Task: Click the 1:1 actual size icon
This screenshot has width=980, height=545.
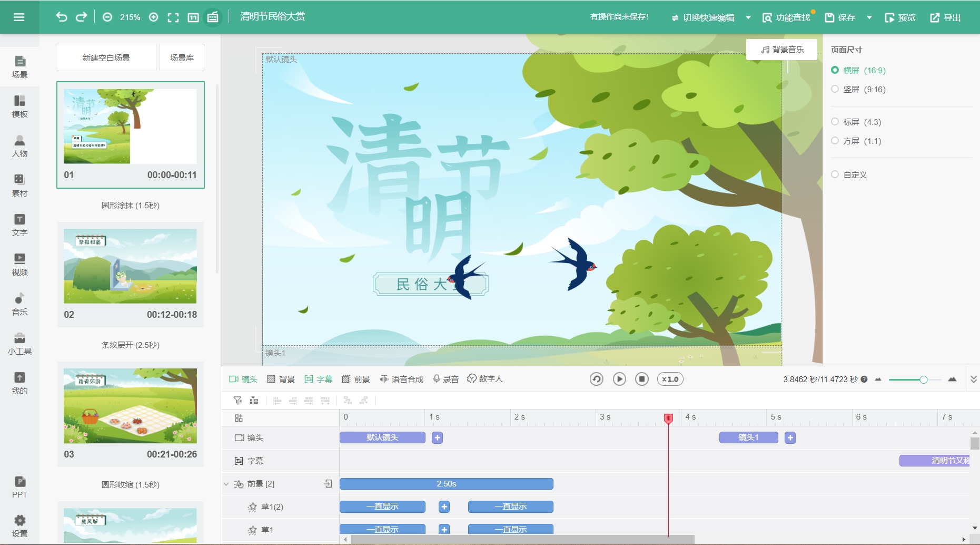Action: point(193,17)
